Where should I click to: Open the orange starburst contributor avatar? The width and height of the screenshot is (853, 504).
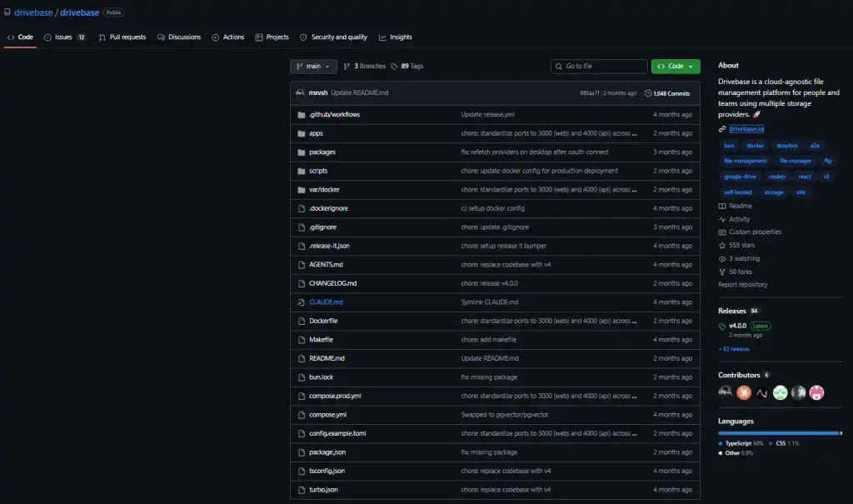pos(744,392)
